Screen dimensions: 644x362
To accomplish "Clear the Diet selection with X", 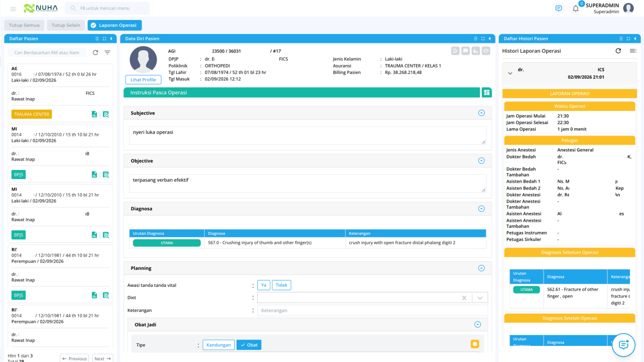I will tap(464, 298).
